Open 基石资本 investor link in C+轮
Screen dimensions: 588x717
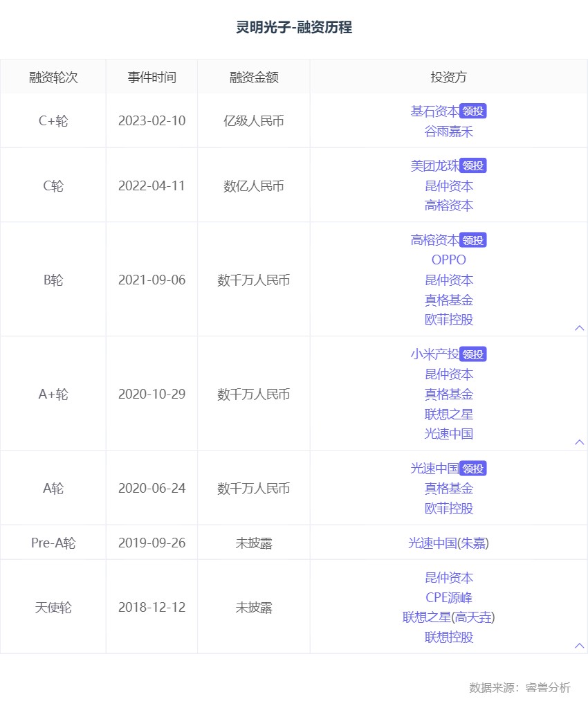[x=435, y=111]
